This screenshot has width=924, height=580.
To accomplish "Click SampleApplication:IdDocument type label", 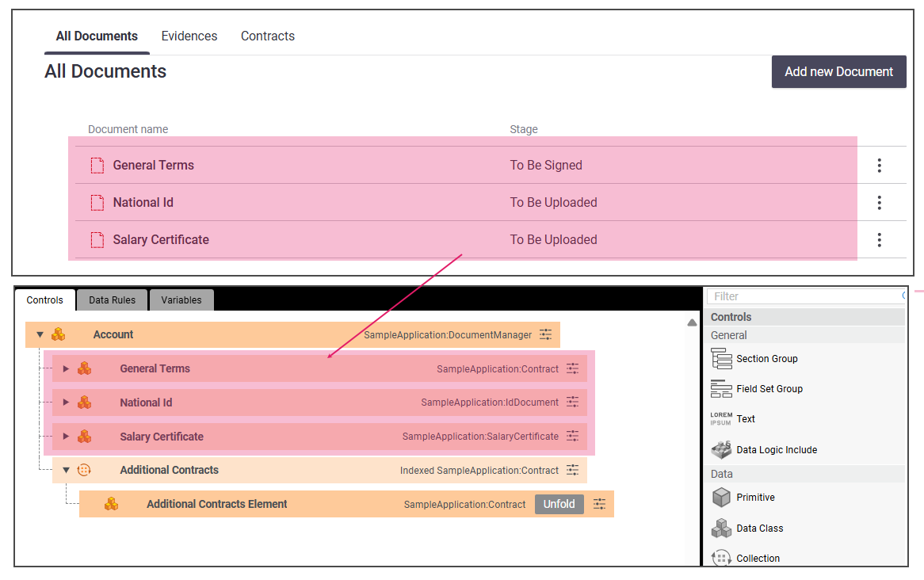I will (490, 402).
